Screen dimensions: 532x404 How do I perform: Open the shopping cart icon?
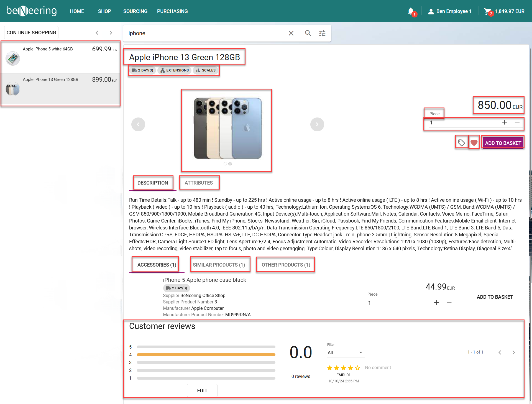[488, 11]
